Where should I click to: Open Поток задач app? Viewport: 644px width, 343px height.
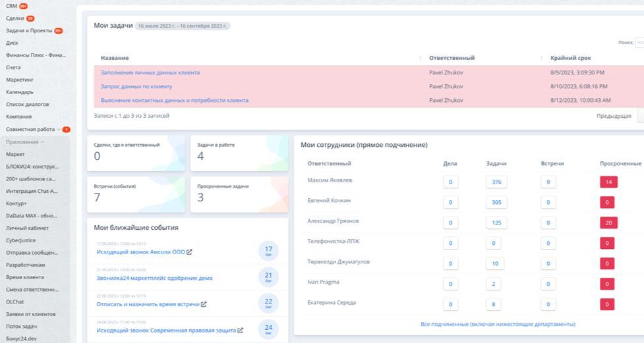click(x=21, y=326)
